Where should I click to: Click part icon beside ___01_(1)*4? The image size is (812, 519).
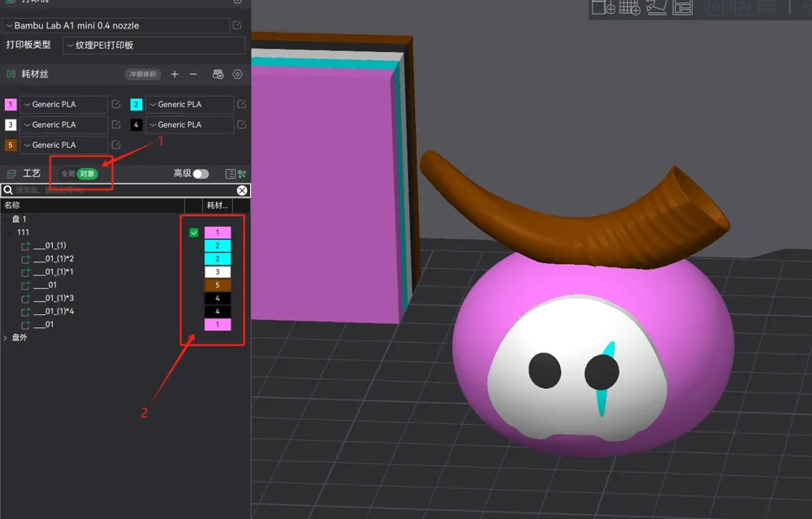coord(25,311)
